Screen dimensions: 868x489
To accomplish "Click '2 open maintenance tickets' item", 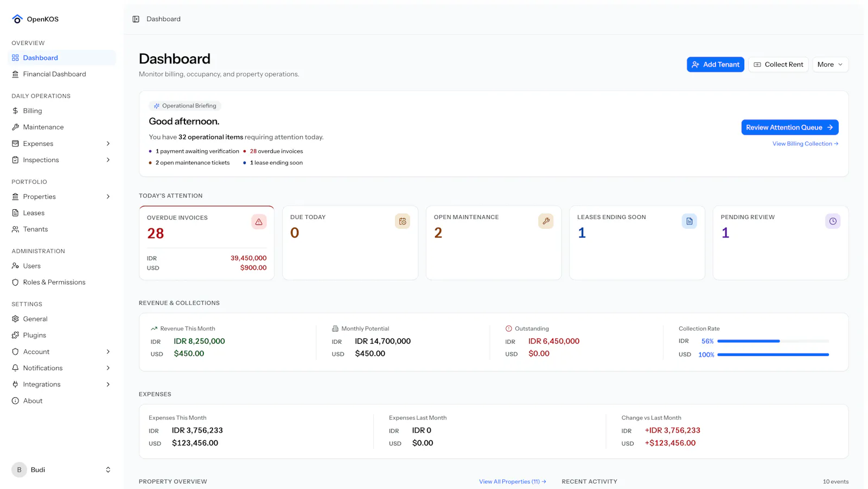I will (x=193, y=163).
